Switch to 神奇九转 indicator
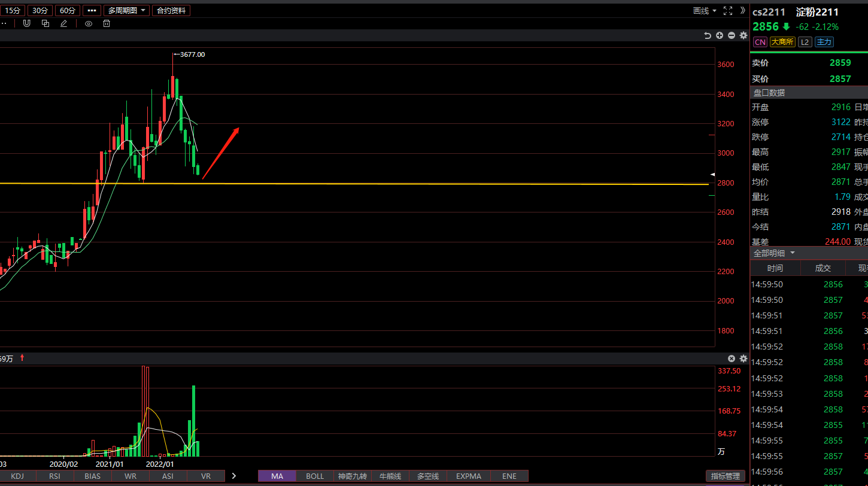 tap(353, 476)
